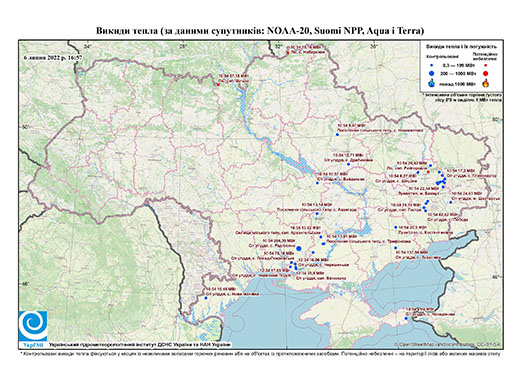Select the orange flame icon in legend
The width and height of the screenshot is (520, 368).
click(486, 83)
